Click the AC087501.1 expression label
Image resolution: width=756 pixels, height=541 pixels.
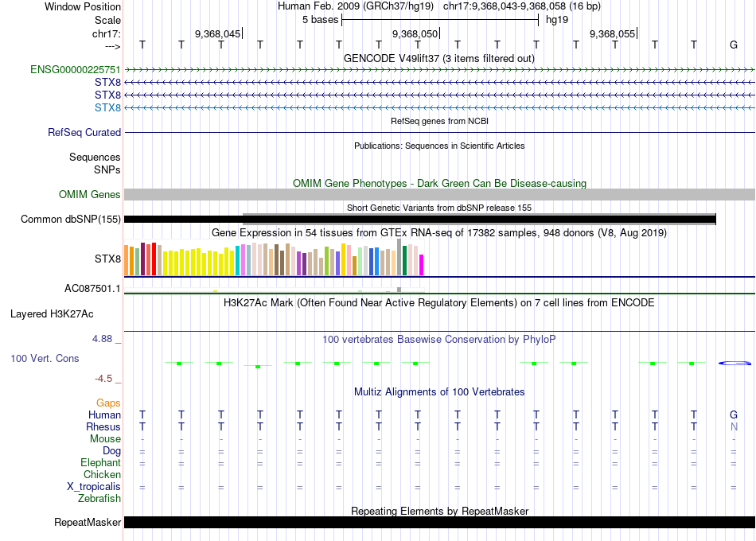92,289
